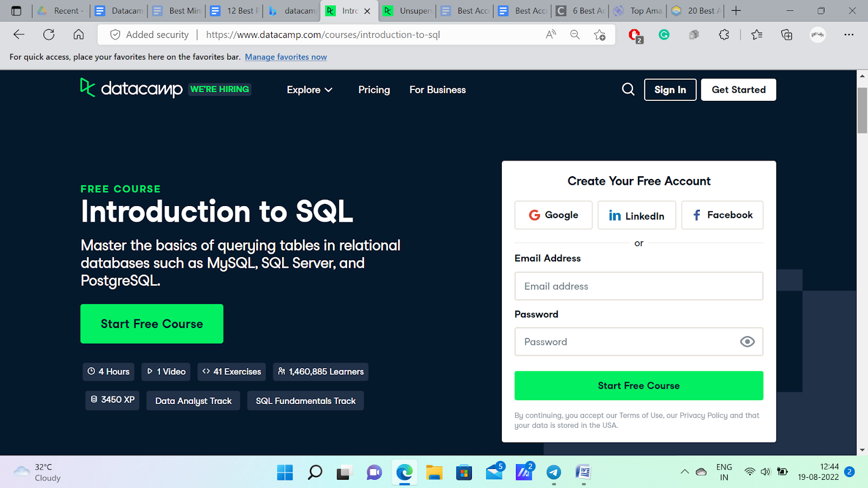Switch to the Unsuper browser tab

click(x=407, y=11)
